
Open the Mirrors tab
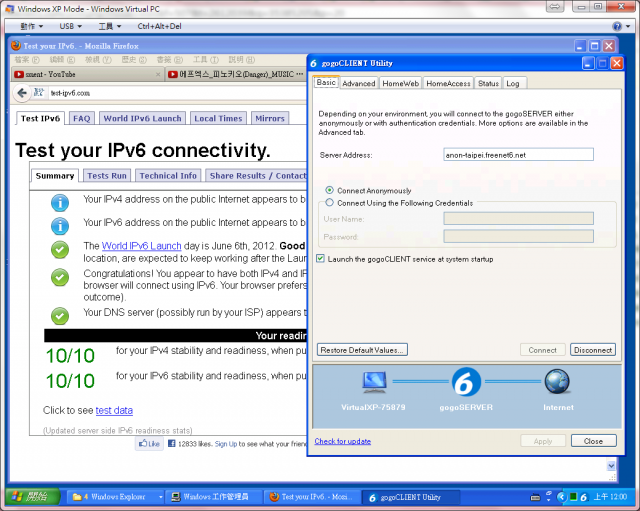coord(270,118)
